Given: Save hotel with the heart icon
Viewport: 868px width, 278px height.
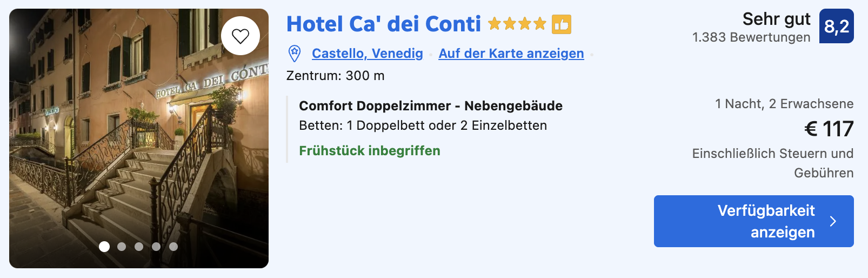Looking at the screenshot, I should (x=241, y=36).
